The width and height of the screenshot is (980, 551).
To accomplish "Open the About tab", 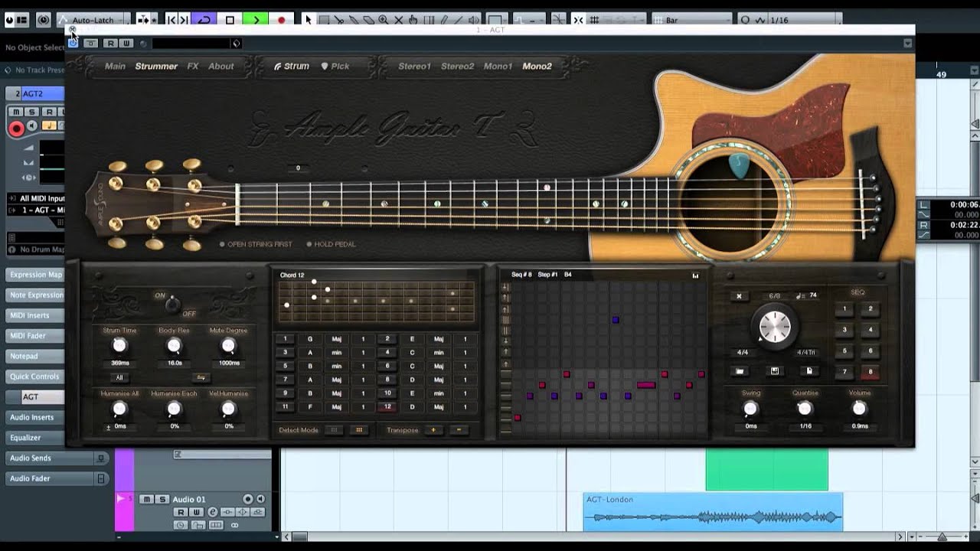I will pos(221,67).
